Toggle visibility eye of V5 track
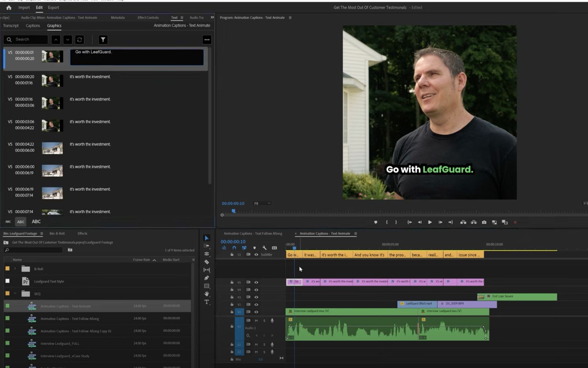588x368 pixels. (x=256, y=282)
